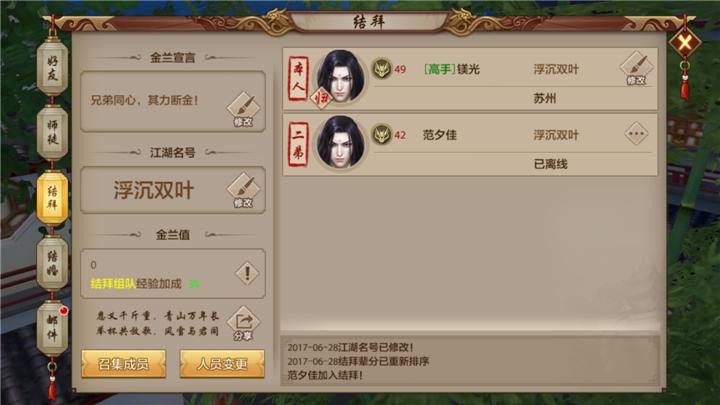This screenshot has height=405, width=720.
Task: Open the more-options dots for 范夕佳
Action: click(636, 134)
